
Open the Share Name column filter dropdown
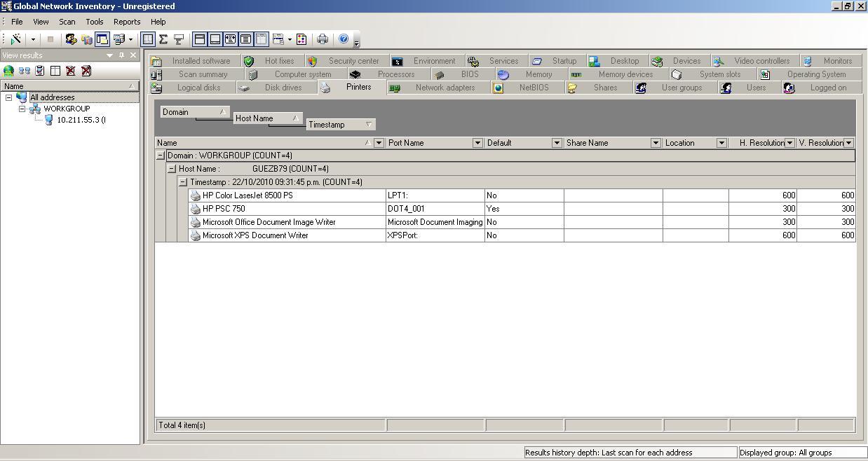point(656,142)
